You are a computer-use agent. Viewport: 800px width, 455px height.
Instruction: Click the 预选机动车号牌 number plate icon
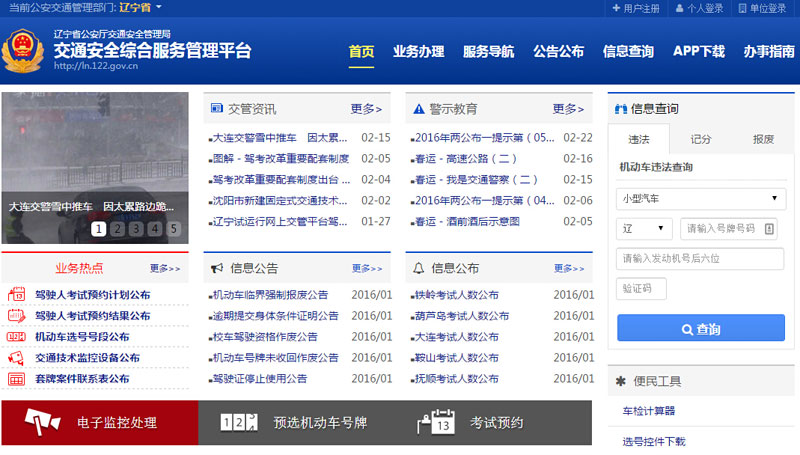(239, 422)
